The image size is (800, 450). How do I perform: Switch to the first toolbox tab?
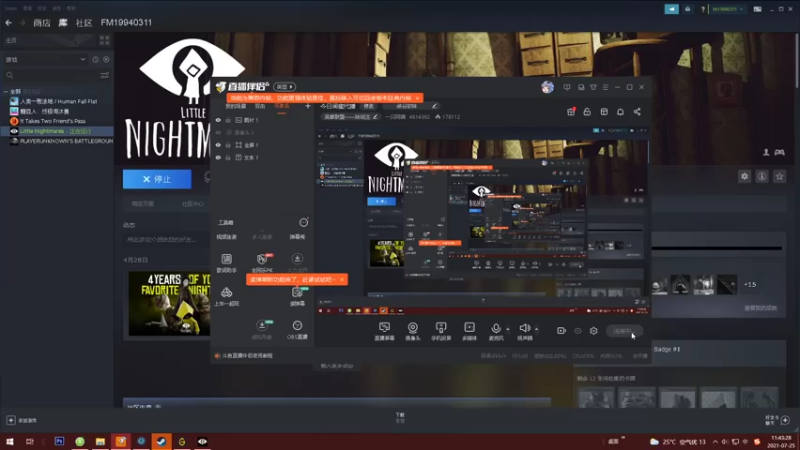coord(227,237)
